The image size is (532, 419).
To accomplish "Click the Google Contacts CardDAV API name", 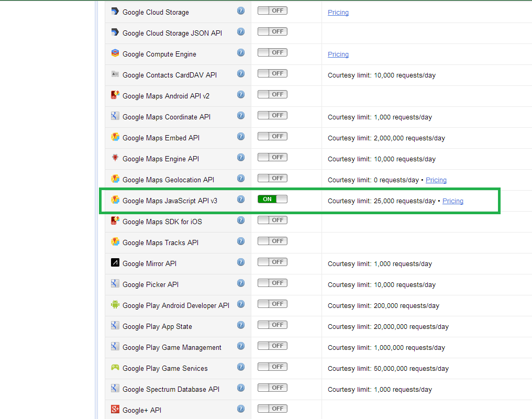I will pos(169,75).
